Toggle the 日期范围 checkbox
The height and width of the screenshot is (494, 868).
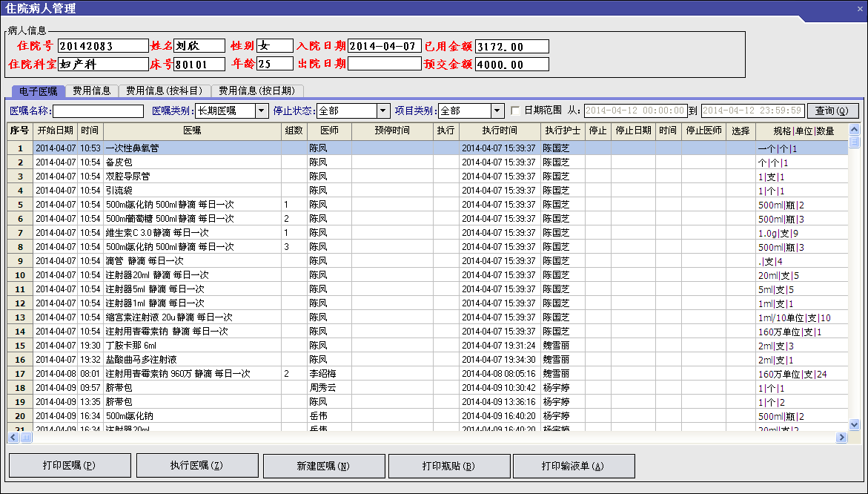(x=515, y=111)
